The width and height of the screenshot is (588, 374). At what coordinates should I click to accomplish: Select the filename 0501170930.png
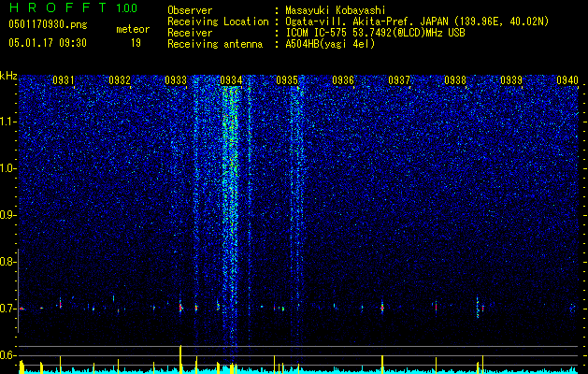(x=48, y=24)
